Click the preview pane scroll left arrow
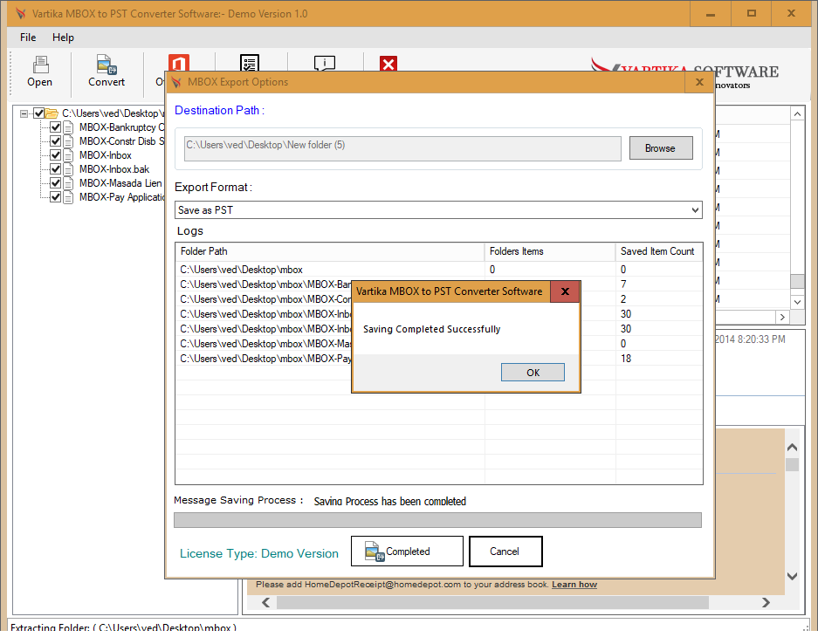 pyautogui.click(x=266, y=603)
